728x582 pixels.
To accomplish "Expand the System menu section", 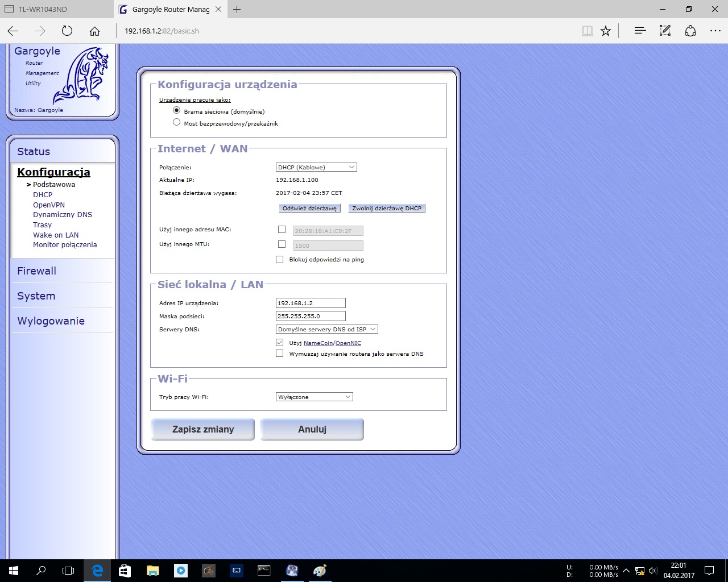I will pos(36,296).
